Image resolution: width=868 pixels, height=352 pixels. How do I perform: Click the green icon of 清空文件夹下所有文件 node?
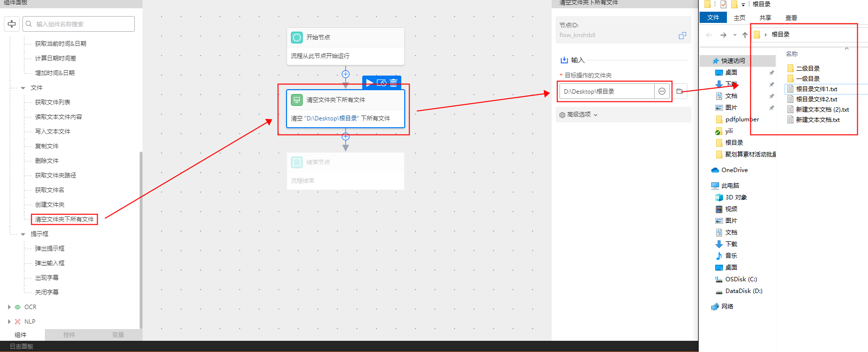[297, 100]
